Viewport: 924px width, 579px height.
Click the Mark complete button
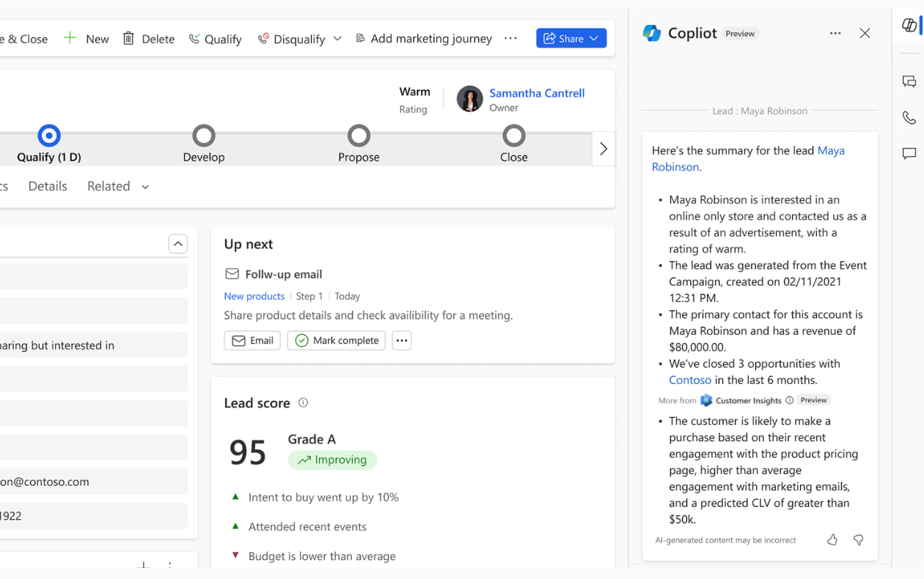click(x=337, y=341)
